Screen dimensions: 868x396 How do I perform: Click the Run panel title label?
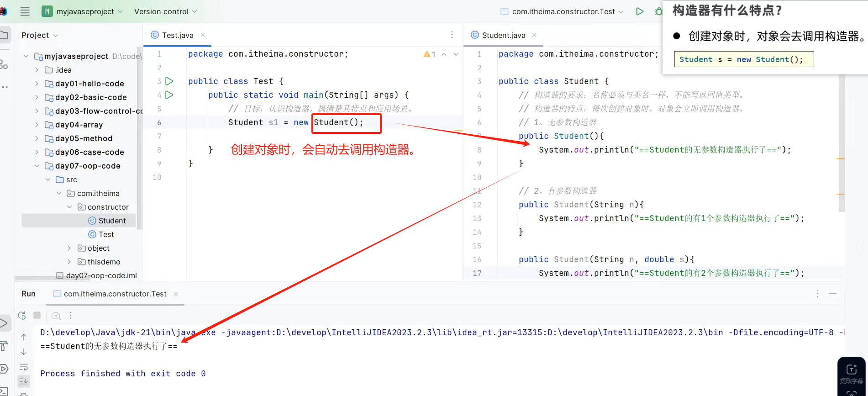(28, 294)
